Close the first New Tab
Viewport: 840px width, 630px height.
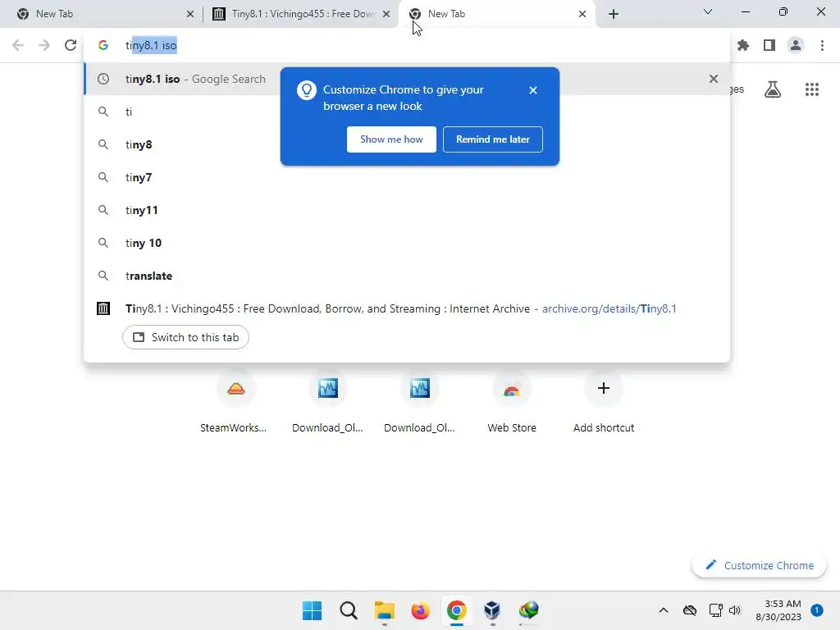coord(190,14)
